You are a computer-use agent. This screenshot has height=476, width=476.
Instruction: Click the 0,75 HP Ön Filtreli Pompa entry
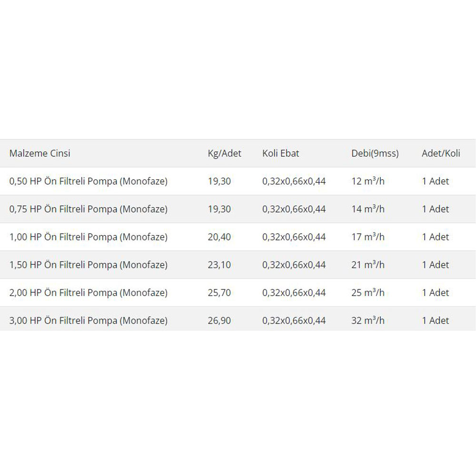coord(89,209)
